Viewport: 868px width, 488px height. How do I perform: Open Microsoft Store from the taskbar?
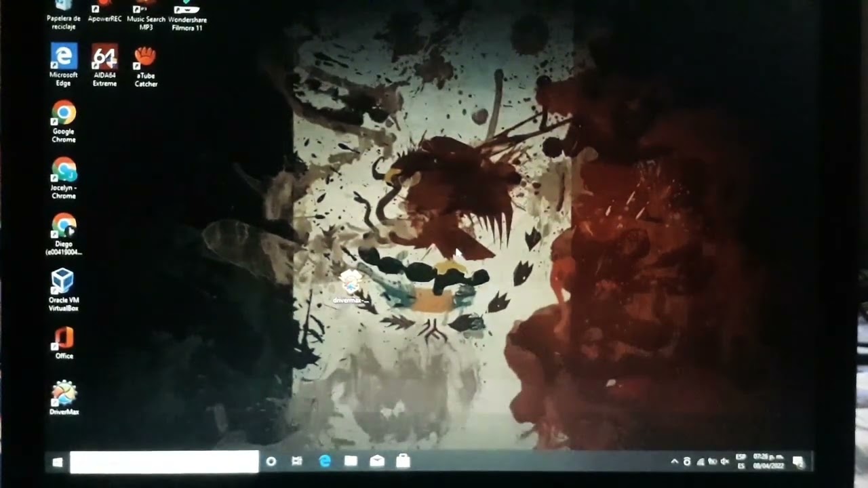point(403,462)
